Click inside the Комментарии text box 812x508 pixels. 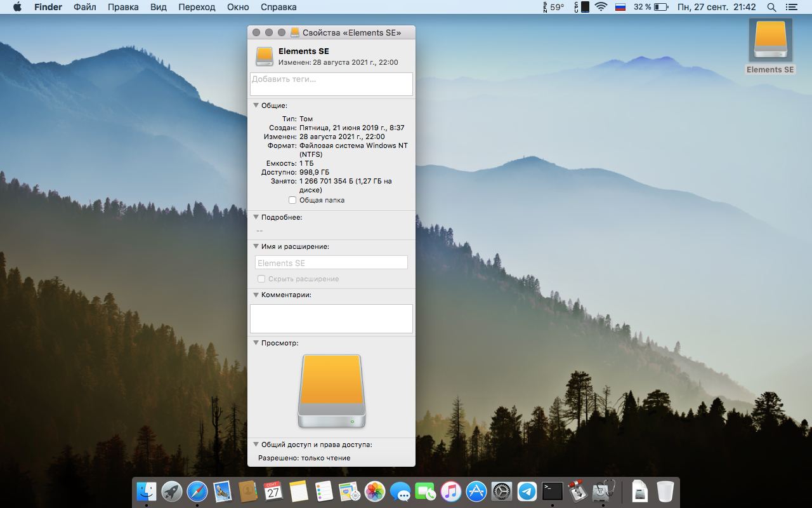pyautogui.click(x=331, y=319)
